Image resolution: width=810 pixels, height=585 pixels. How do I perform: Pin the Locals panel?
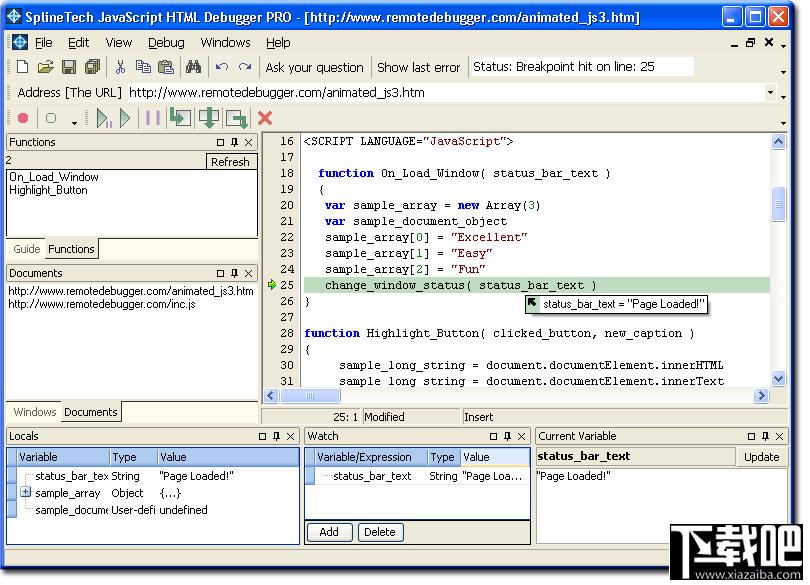click(x=276, y=436)
